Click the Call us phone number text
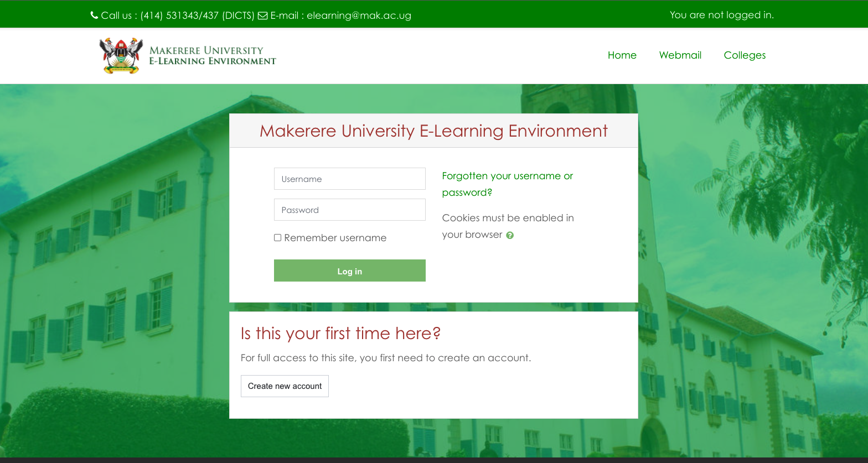The width and height of the screenshot is (868, 463). click(x=177, y=15)
